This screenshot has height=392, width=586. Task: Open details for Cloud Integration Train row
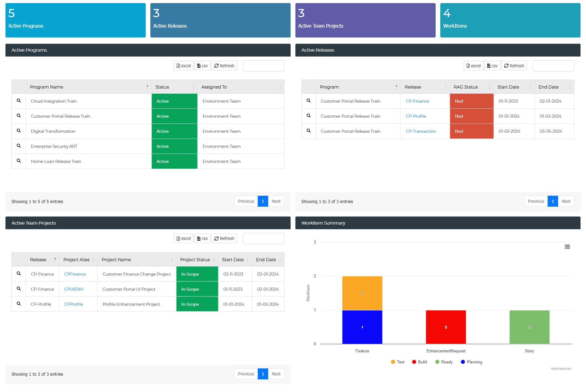click(x=19, y=101)
